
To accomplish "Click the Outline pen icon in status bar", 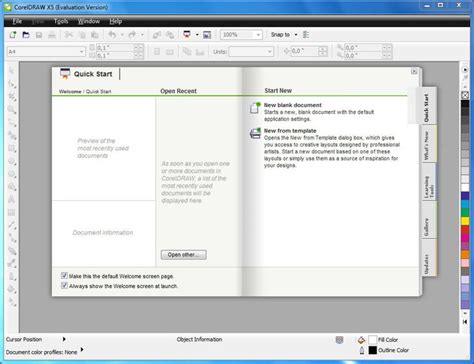I will (x=362, y=350).
